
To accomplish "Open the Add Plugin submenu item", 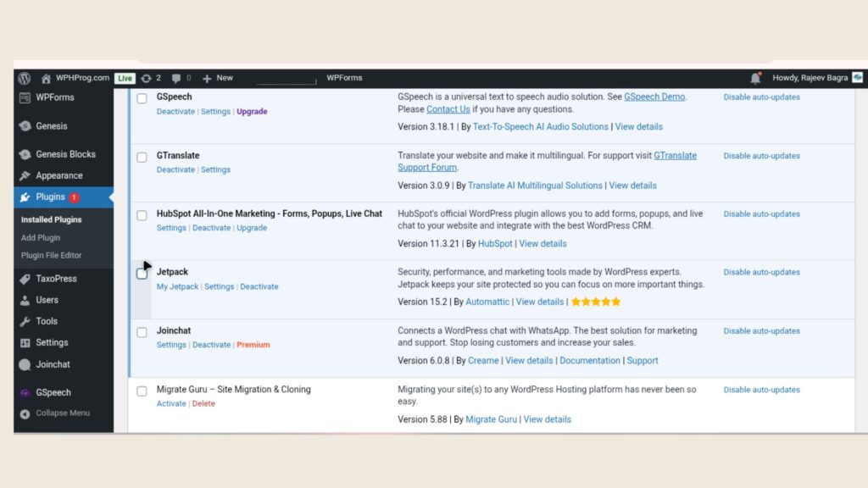I will [x=41, y=238].
